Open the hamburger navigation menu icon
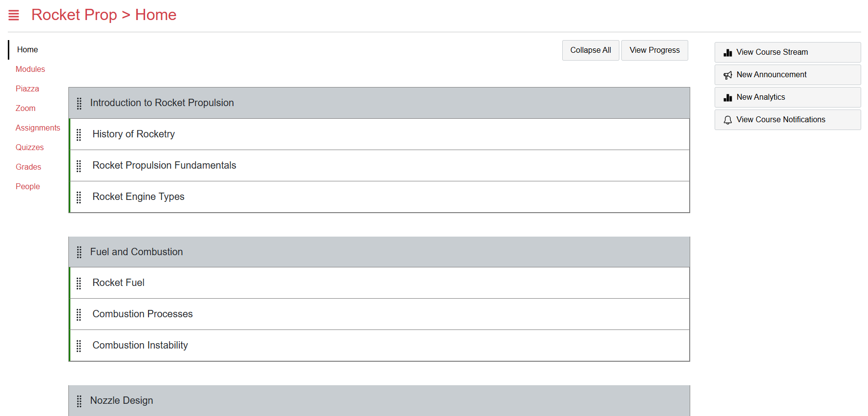This screenshot has height=416, width=868. [x=14, y=15]
